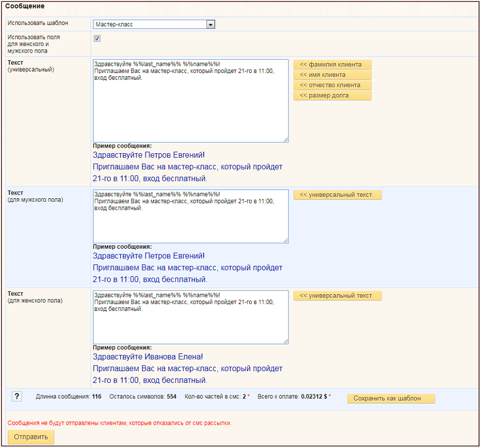Click the «Здравствуйте Иванова Елена!» sample message

click(148, 357)
